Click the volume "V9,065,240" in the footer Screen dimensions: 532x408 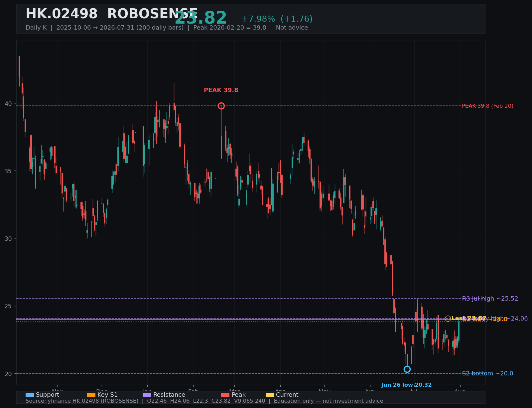[250, 401]
